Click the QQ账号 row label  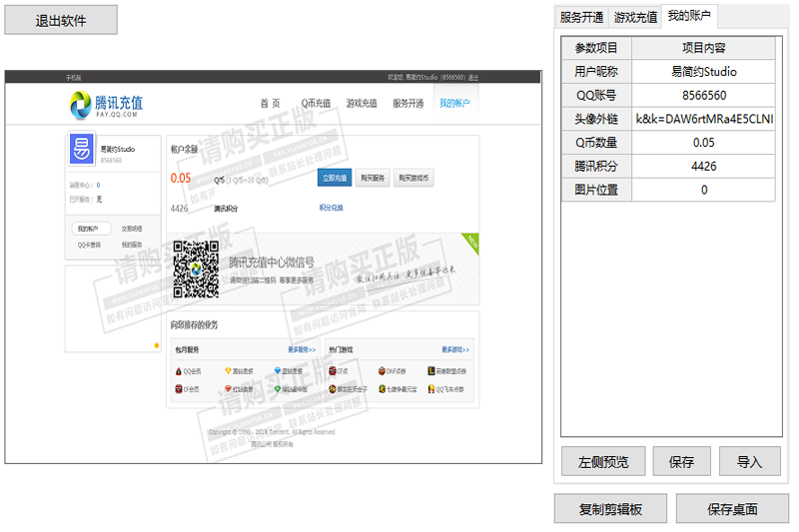(x=596, y=95)
